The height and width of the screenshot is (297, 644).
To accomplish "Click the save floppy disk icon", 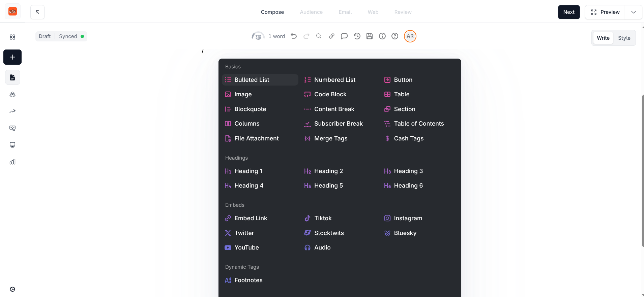I will pos(370,36).
